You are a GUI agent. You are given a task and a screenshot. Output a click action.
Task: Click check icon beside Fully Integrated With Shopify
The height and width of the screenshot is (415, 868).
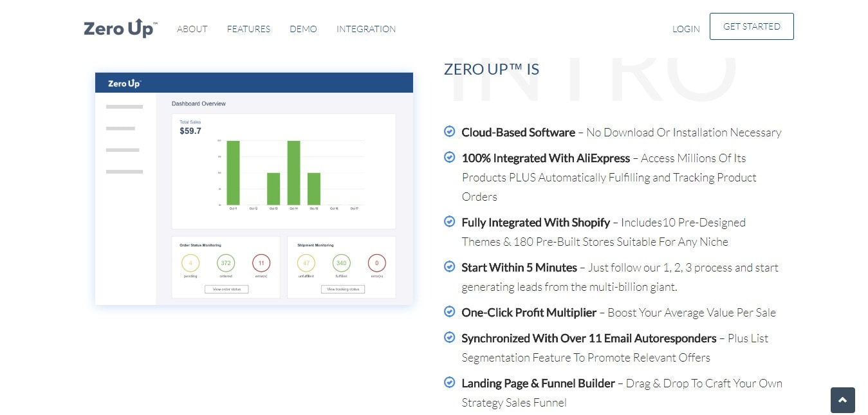[x=450, y=221]
